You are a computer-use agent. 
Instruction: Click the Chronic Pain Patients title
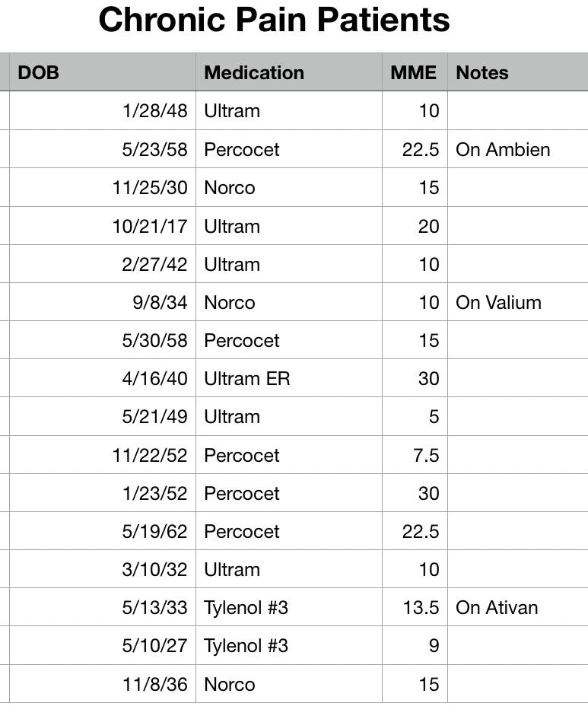click(x=274, y=21)
